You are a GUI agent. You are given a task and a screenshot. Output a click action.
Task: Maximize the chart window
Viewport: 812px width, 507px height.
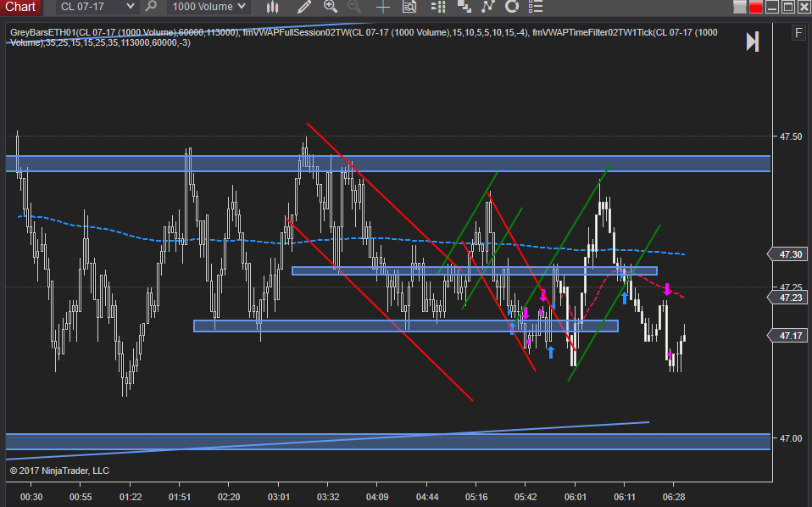(788, 7)
